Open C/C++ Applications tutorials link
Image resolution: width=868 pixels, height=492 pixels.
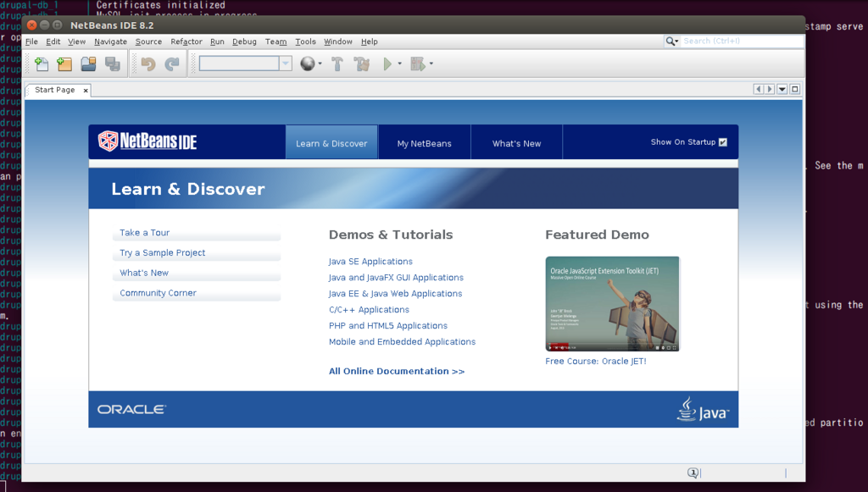tap(370, 310)
